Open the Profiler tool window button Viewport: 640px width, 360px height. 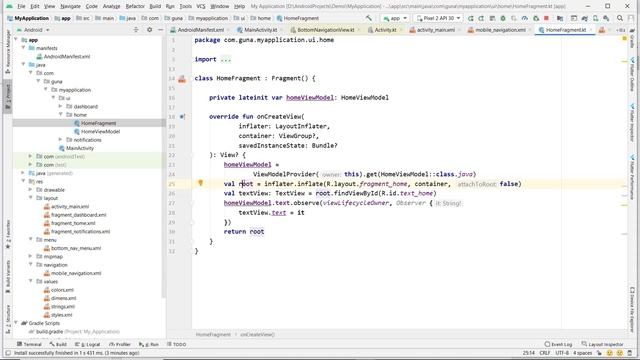pyautogui.click(x=120, y=344)
